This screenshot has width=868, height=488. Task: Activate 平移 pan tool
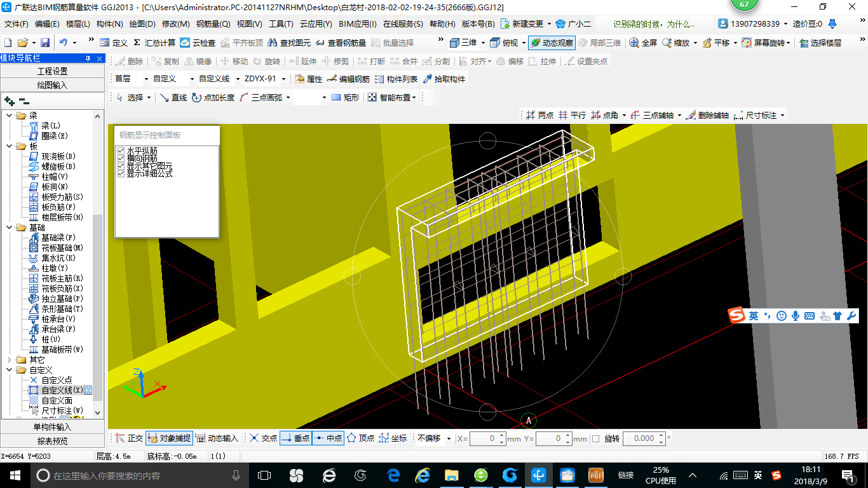(716, 43)
